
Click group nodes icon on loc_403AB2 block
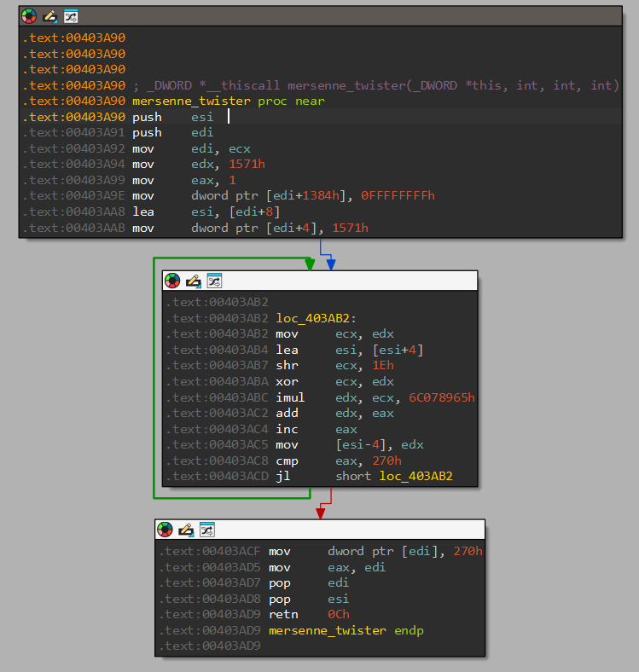click(214, 281)
